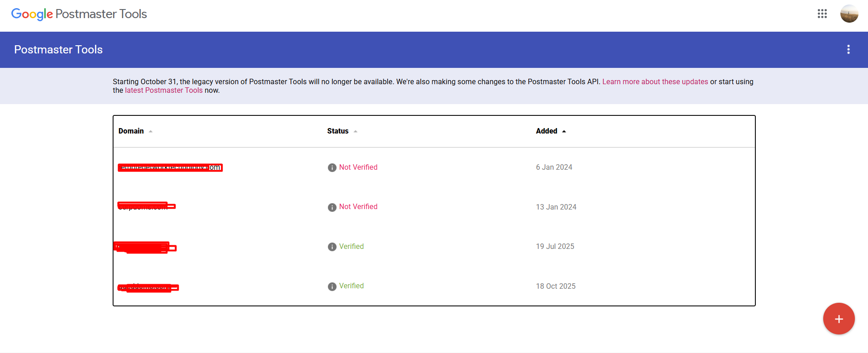Click info icon for 18 Oct 2025 row

click(x=332, y=286)
